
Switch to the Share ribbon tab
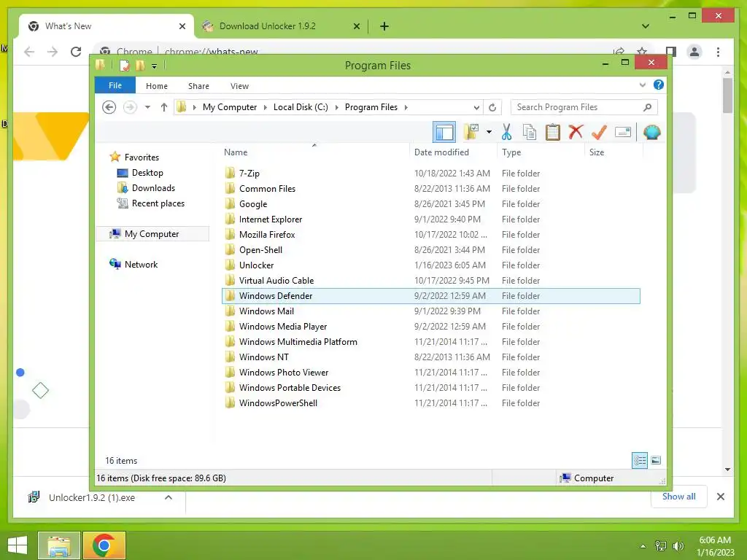tap(198, 86)
